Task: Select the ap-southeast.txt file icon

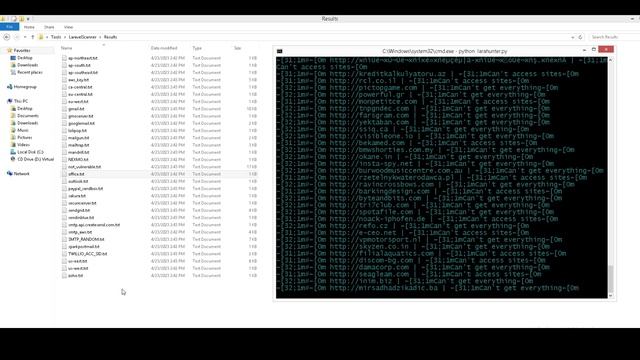Action: point(64,73)
